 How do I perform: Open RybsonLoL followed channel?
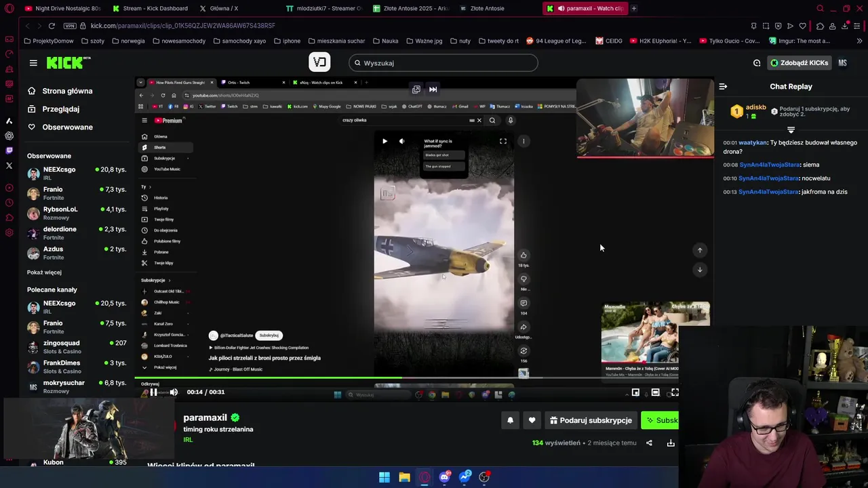tap(77, 213)
